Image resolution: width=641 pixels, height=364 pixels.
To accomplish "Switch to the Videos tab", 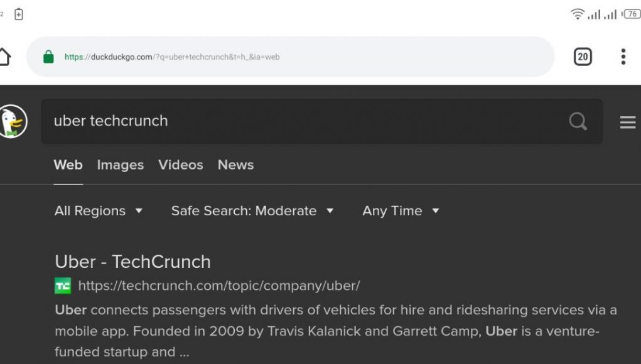I will pos(181,164).
